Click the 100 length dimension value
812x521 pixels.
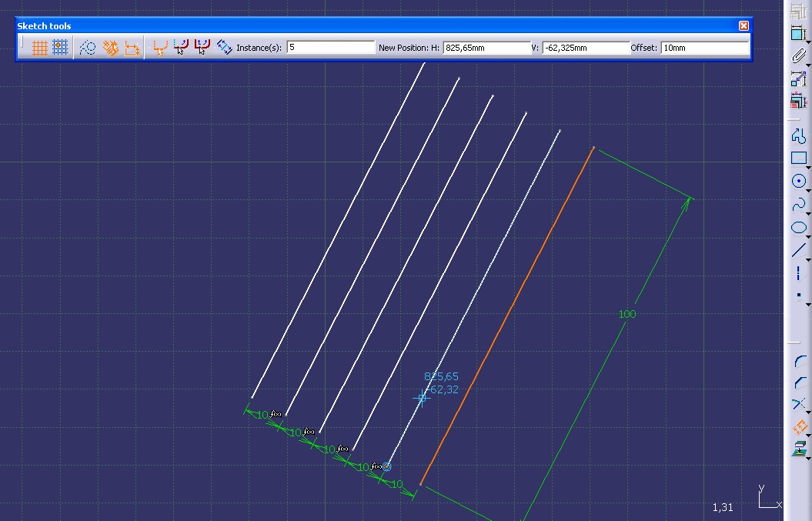(627, 314)
